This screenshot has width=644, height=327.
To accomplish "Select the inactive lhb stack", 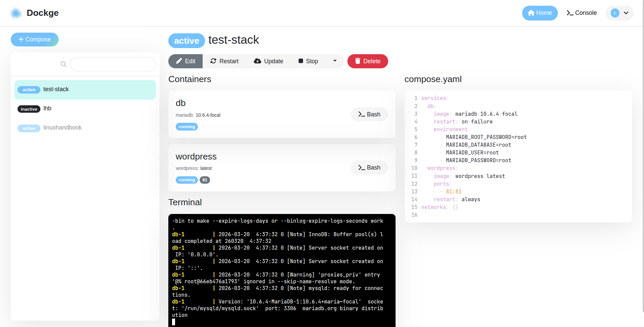I will pyautogui.click(x=47, y=108).
